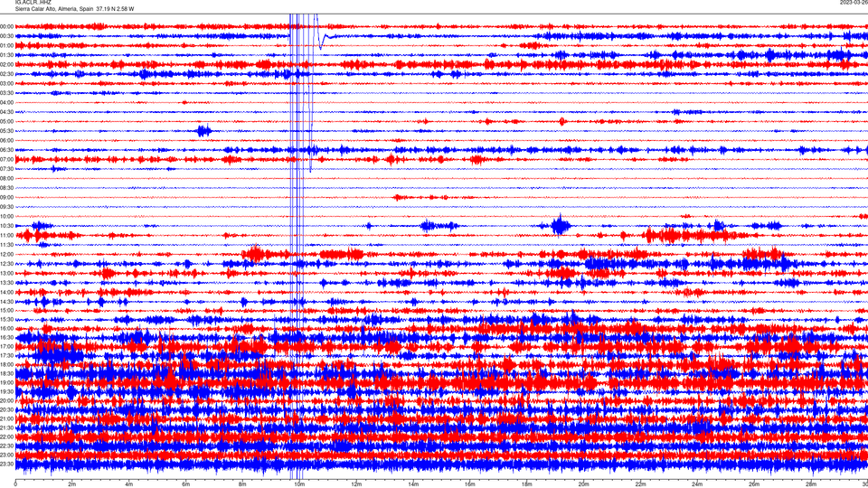
Task: Click the 02:00 time label
Action: tap(6, 65)
